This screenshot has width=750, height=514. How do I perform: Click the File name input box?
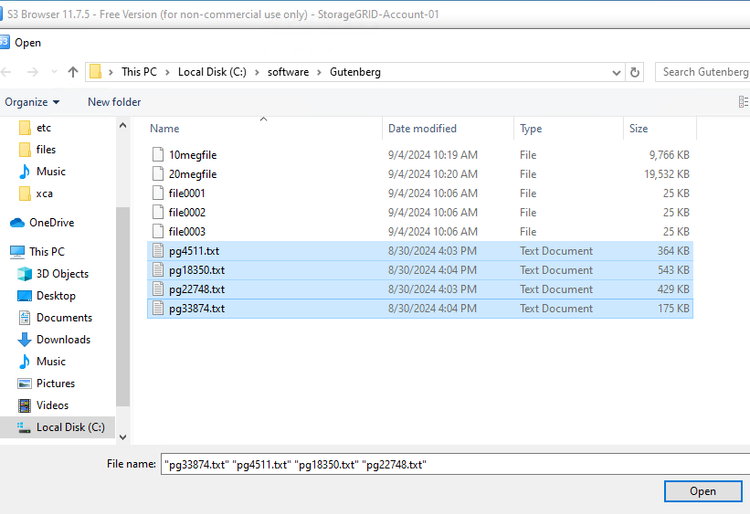click(x=450, y=464)
